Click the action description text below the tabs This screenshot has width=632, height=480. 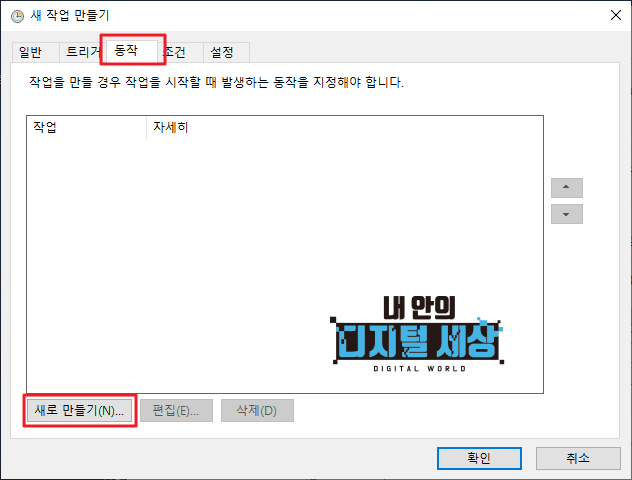pyautogui.click(x=216, y=82)
